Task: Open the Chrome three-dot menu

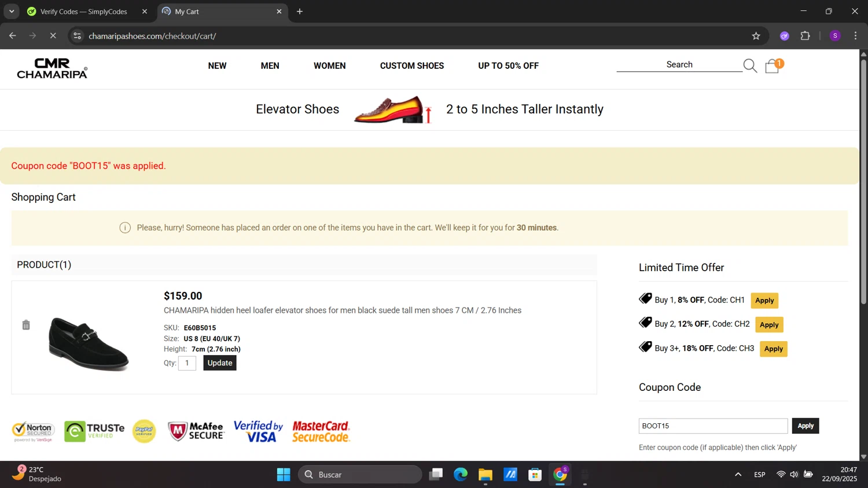Action: tap(855, 36)
